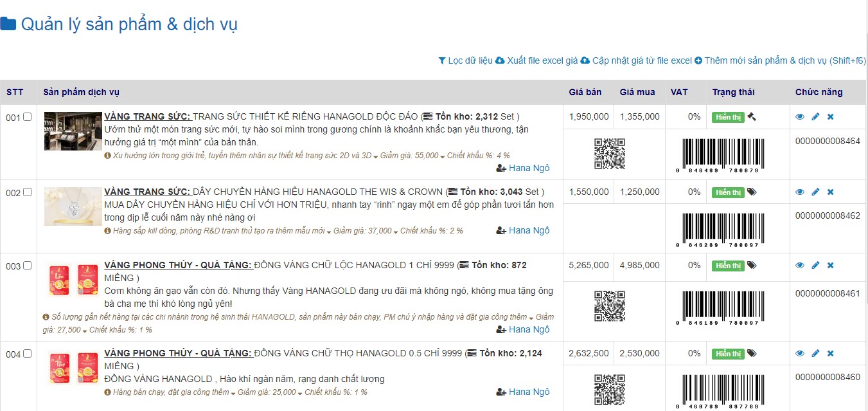
Task: Click the 'Giá bán' column header
Action: tap(585, 92)
